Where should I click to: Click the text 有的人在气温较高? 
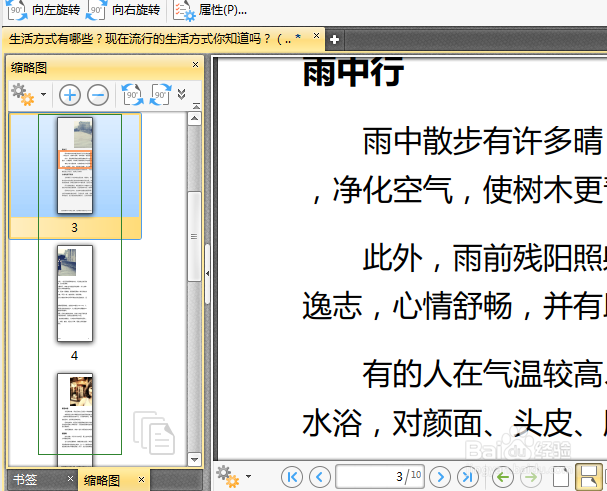tap(483, 374)
